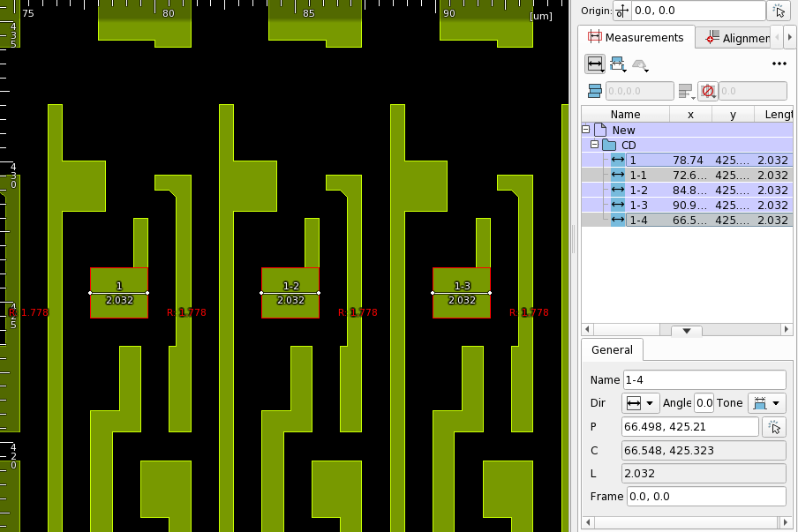This screenshot has width=798, height=532.
Task: Select measurement row named 1-4
Action: 687,220
